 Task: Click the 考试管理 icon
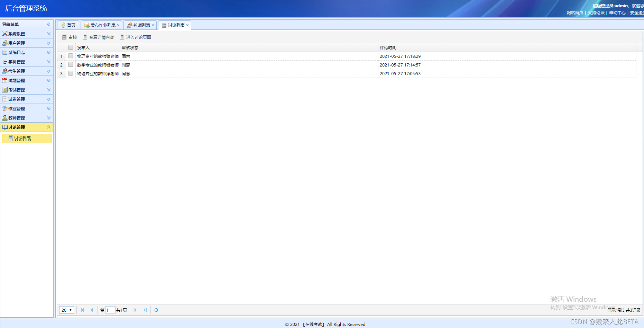[x=5, y=90]
